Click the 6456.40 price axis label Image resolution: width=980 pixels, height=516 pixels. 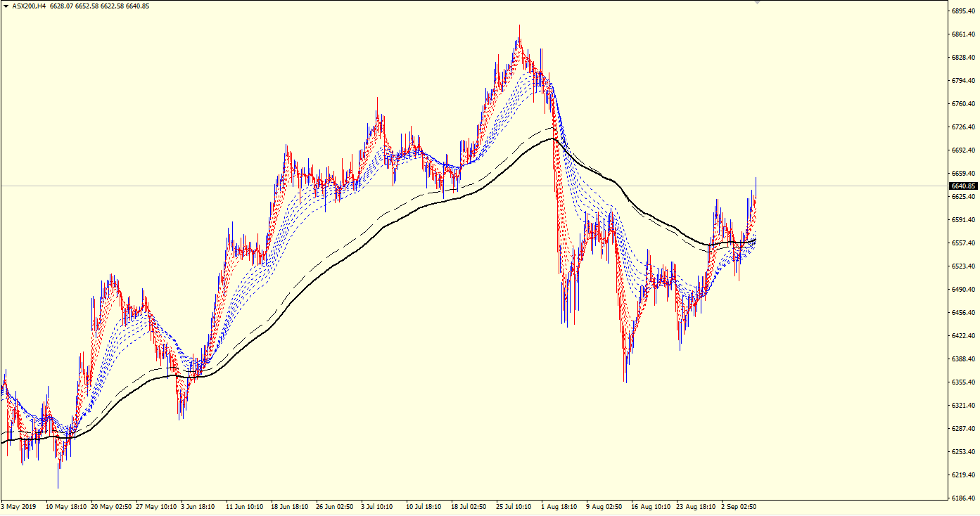962,313
